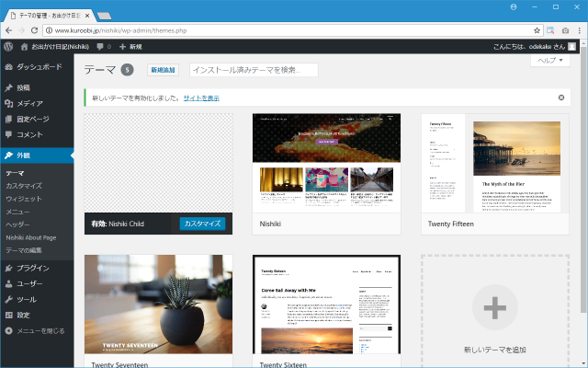588x368 pixels.
Task: Collapse the sidebar with メニューを閉じる
Action: pos(37,331)
